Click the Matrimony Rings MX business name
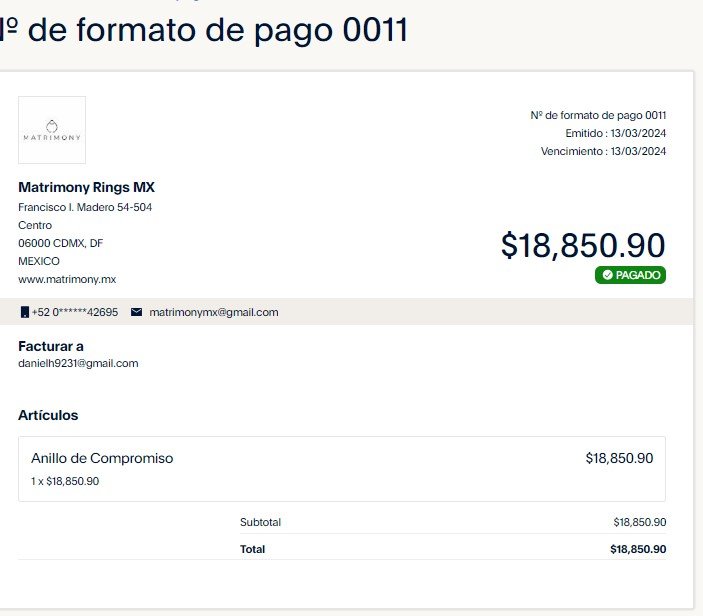This screenshot has height=616, width=703. [x=87, y=187]
